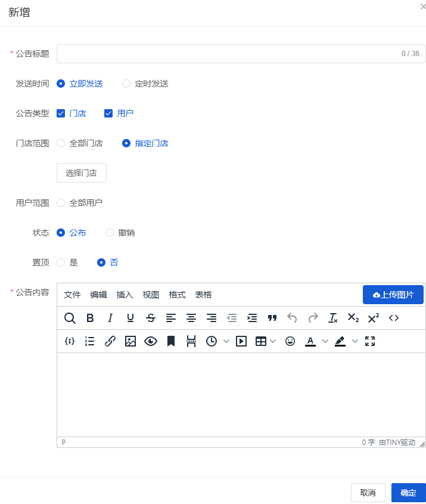Image resolution: width=426 pixels, height=504 pixels.
Task: Insert date/time with clock icon
Action: [212, 341]
